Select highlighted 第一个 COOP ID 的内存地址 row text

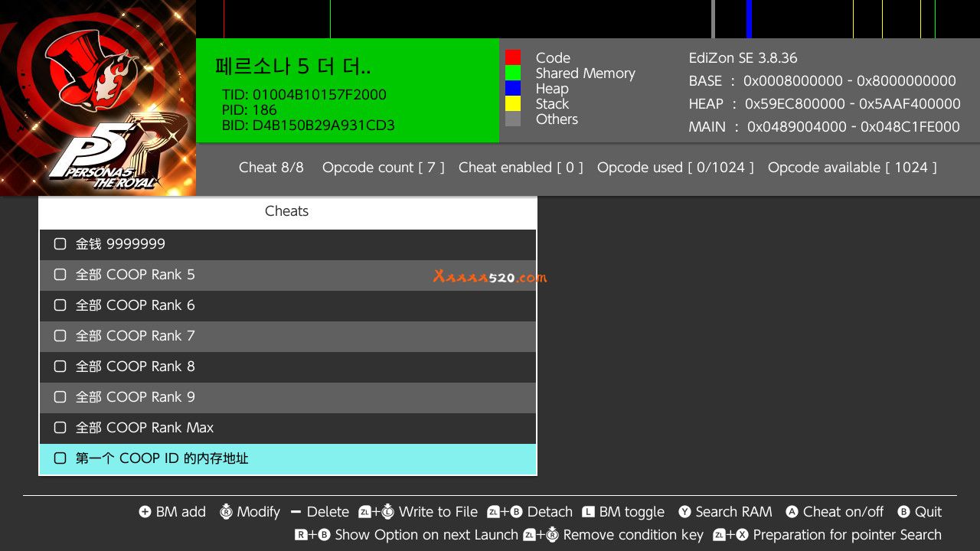[x=162, y=458]
